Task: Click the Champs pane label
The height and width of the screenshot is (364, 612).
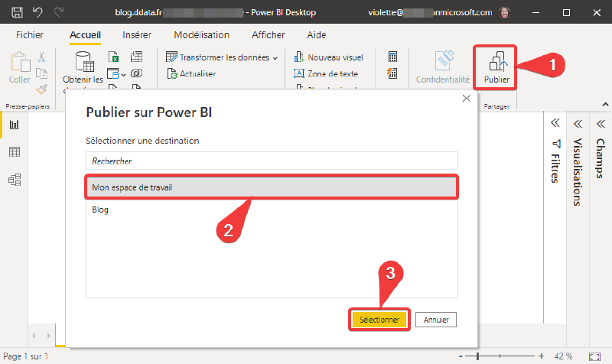Action: click(x=601, y=158)
